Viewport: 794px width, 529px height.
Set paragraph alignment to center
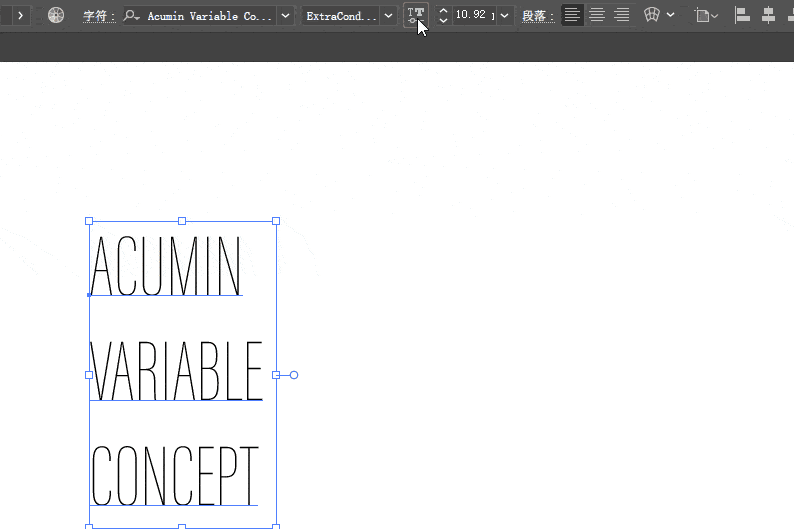click(597, 15)
